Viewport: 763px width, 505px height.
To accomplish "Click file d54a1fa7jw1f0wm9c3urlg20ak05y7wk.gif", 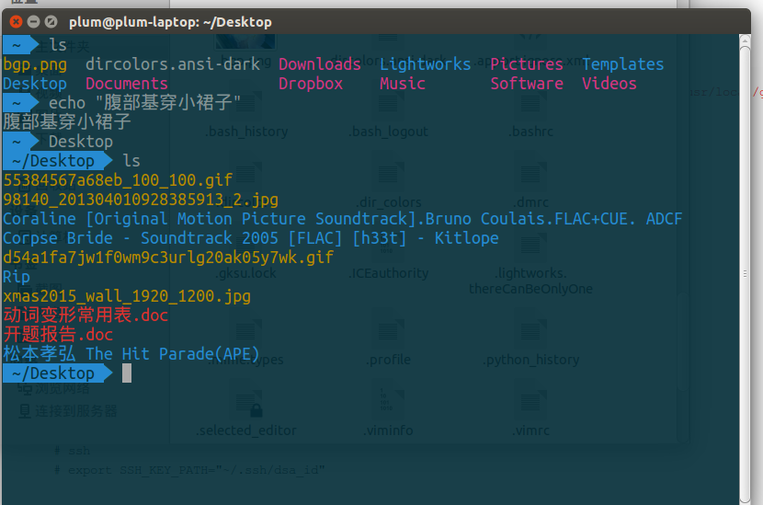I will [168, 257].
